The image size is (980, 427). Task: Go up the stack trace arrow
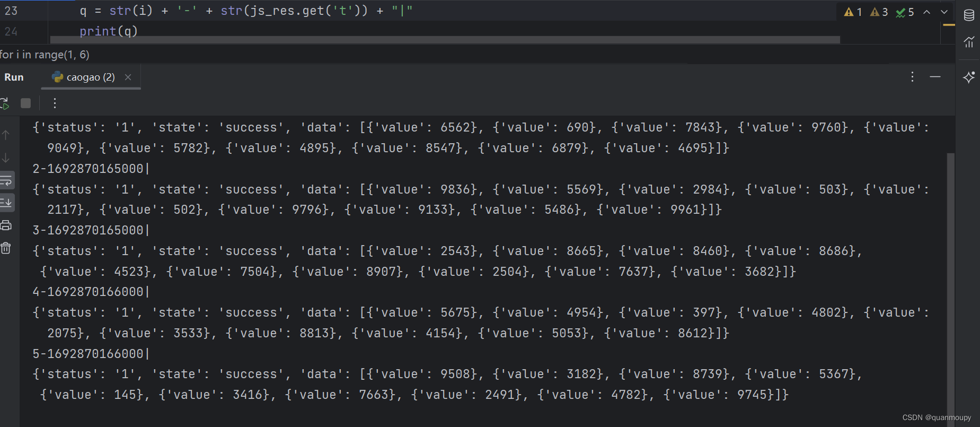point(6,135)
